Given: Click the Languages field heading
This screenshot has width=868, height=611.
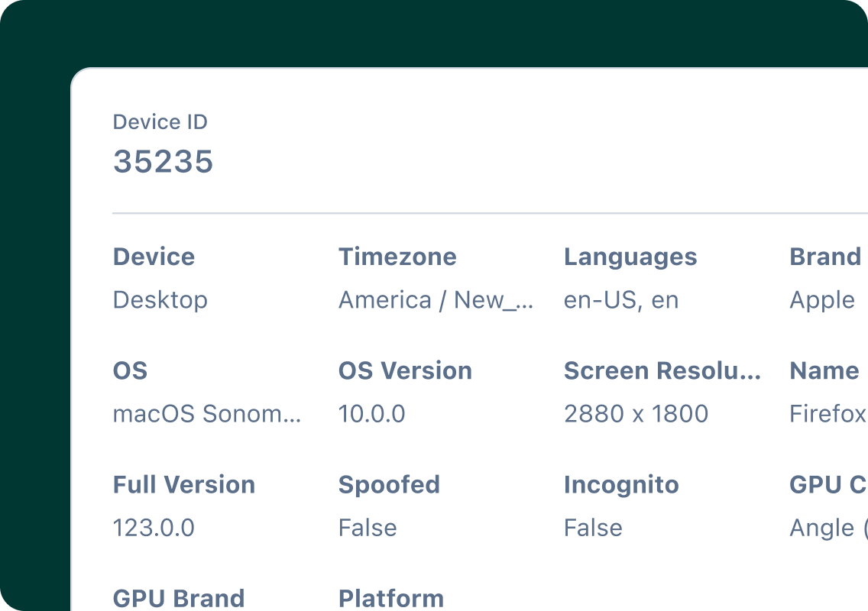Looking at the screenshot, I should coord(630,257).
